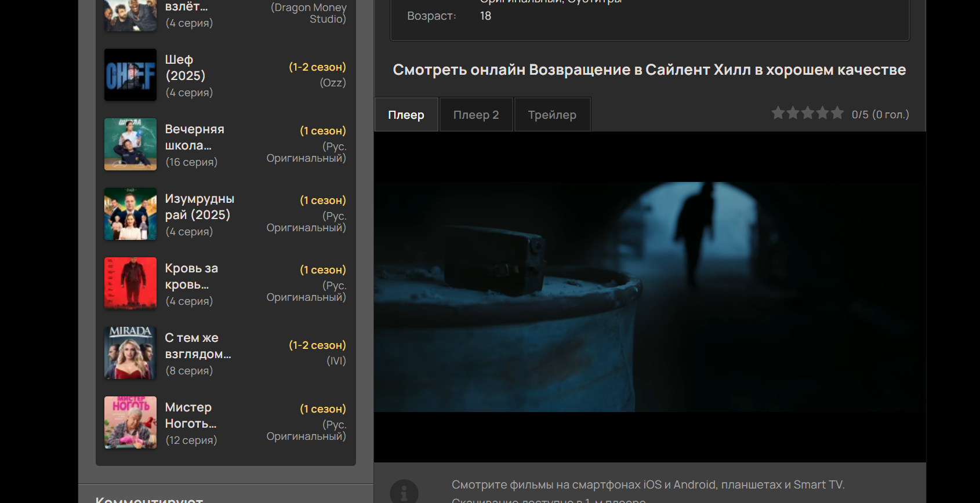Click the Dragon Money Studio label
980x503 pixels.
click(x=308, y=13)
